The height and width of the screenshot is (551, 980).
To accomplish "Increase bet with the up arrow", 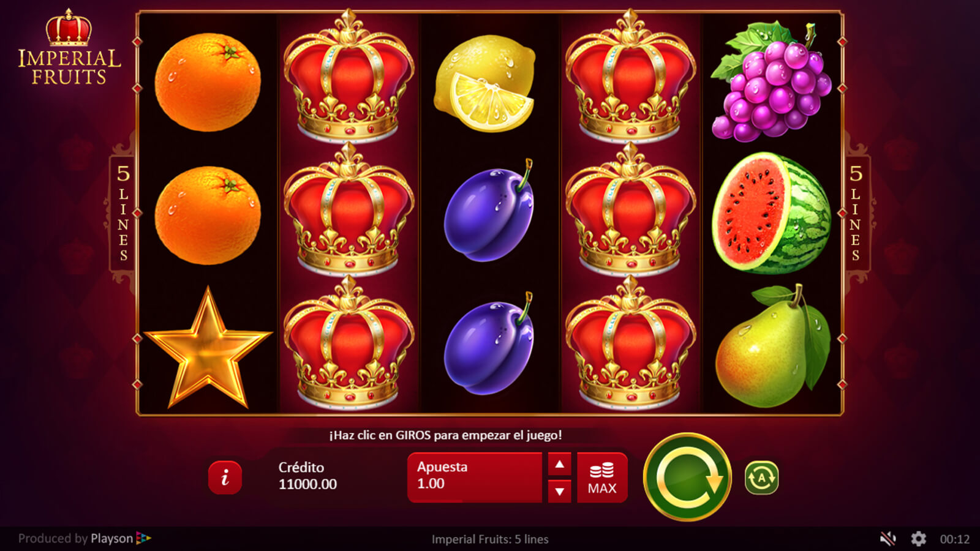I will 559,464.
